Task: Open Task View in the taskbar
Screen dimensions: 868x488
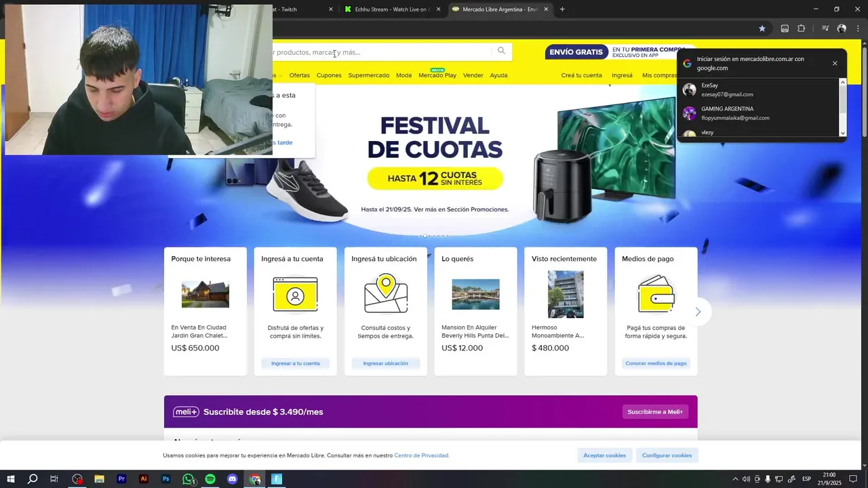Action: point(54,479)
